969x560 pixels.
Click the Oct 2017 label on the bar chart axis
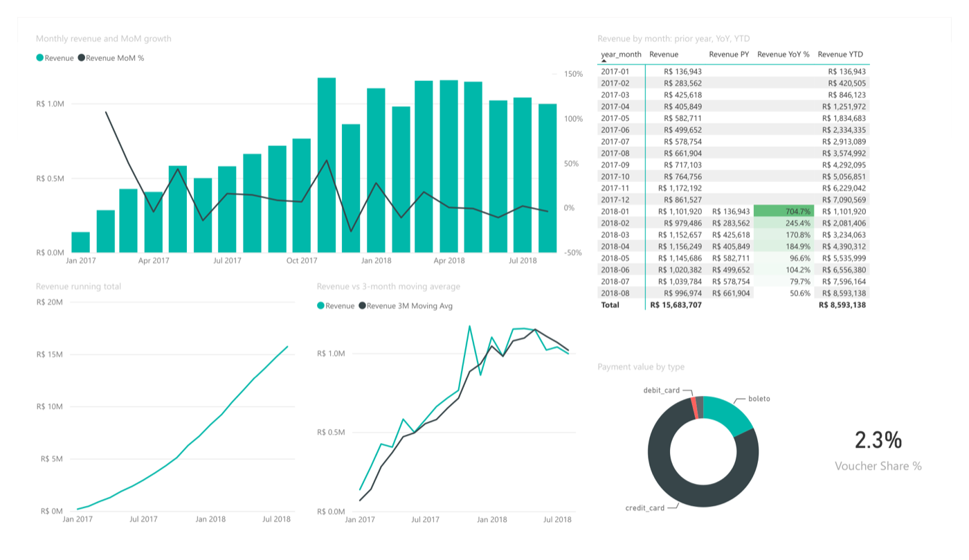tap(302, 260)
